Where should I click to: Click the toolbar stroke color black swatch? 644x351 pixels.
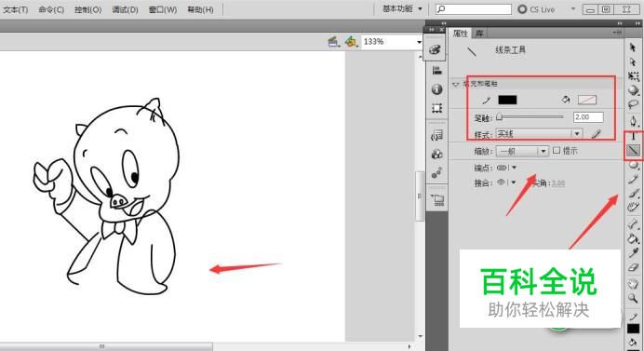point(634,329)
